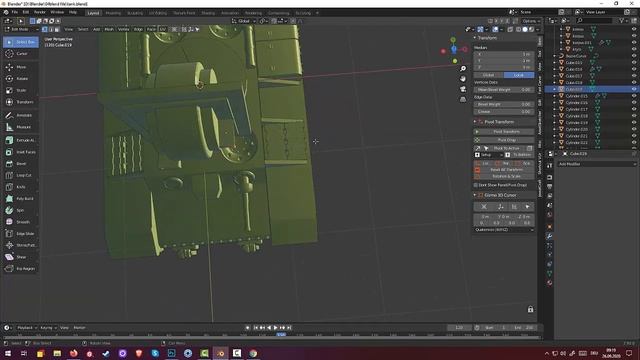Select the Knife tool
The width and height of the screenshot is (640, 360).
(x=21, y=187)
